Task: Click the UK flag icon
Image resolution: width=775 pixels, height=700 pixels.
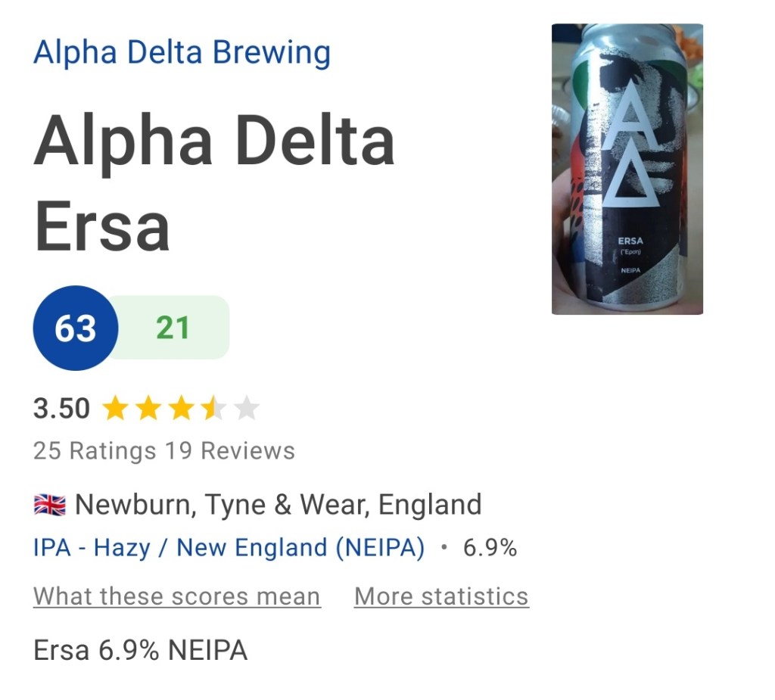Action: (x=50, y=505)
